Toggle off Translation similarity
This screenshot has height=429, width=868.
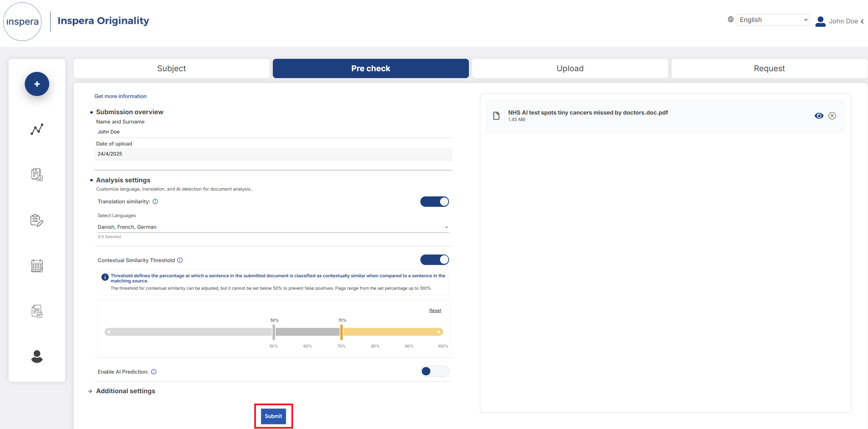pyautogui.click(x=435, y=202)
